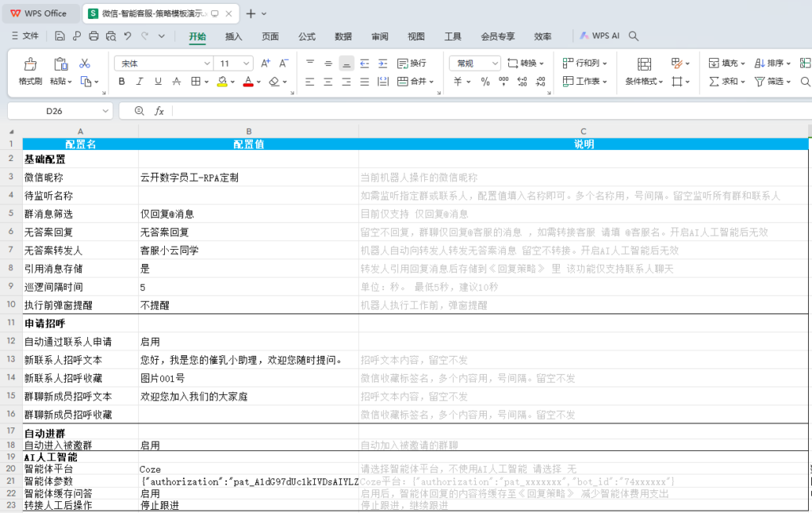The height and width of the screenshot is (513, 812).
Task: Open the font size 11 dropdown
Action: 247,63
